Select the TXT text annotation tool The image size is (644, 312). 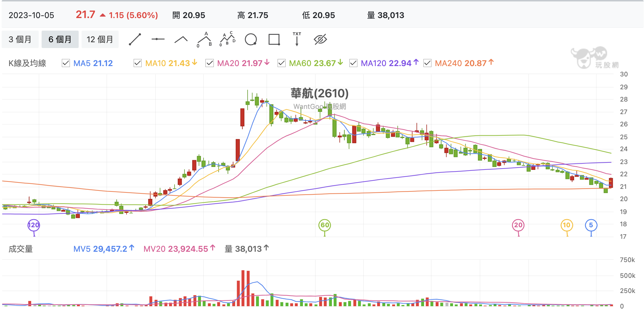coord(297,39)
